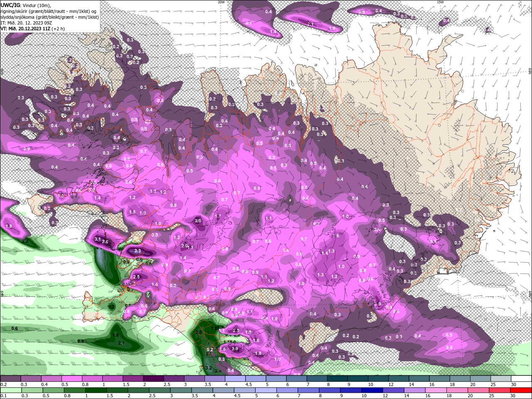Click the 3.2 rain value near the south coast
The height and width of the screenshot is (399, 532).
tap(209, 368)
